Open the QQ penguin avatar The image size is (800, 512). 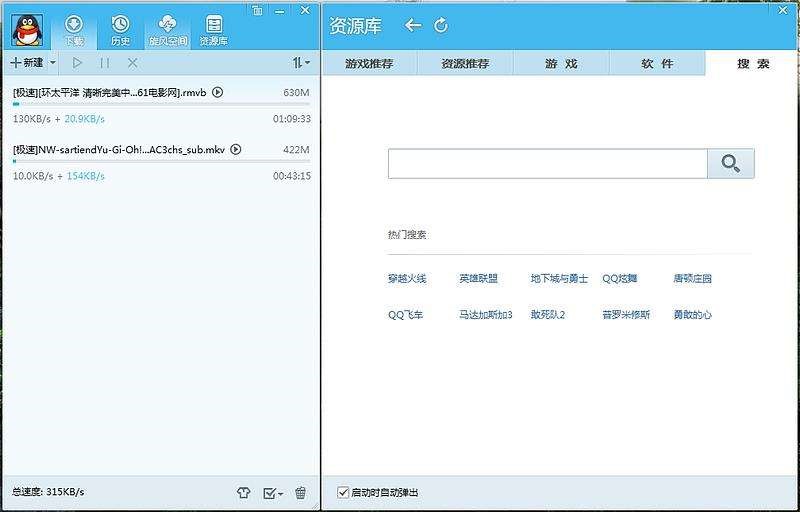coord(27,30)
